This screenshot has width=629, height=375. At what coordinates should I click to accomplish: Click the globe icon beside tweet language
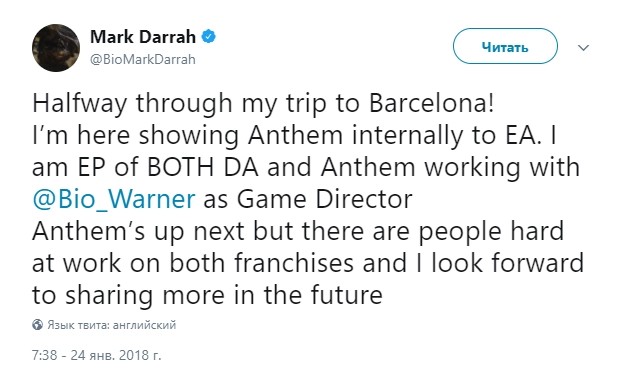(37, 324)
